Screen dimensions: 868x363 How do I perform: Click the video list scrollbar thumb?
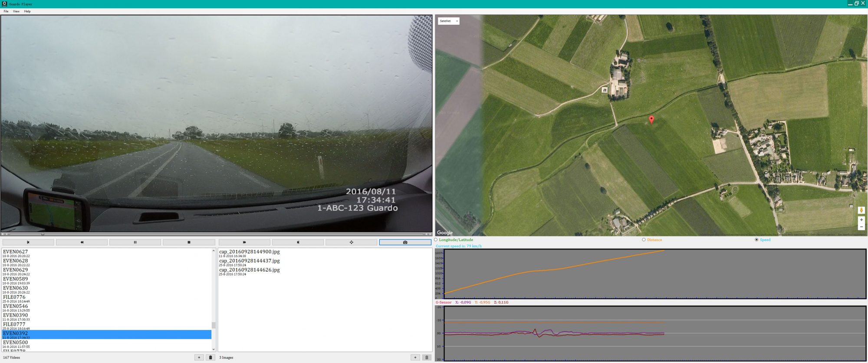pyautogui.click(x=214, y=325)
